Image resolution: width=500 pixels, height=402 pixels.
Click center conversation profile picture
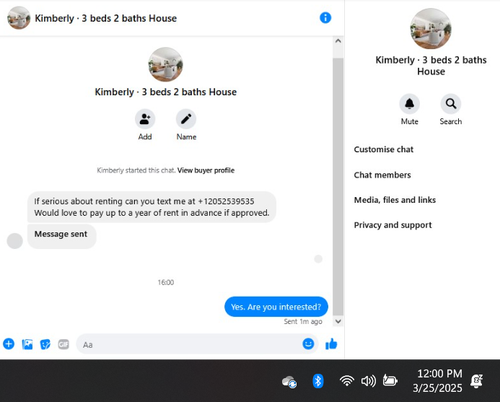pyautogui.click(x=166, y=64)
